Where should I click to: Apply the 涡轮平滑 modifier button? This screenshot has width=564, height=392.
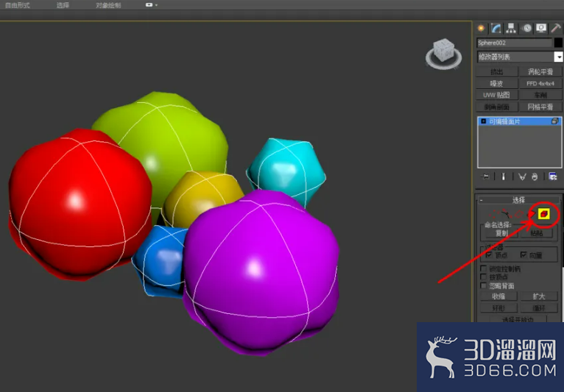540,72
